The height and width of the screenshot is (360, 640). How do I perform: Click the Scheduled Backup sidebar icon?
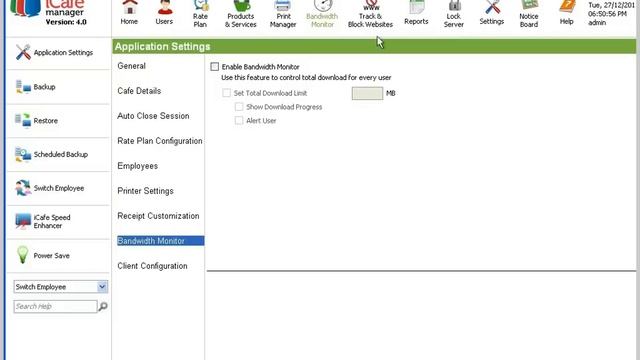pyautogui.click(x=23, y=154)
